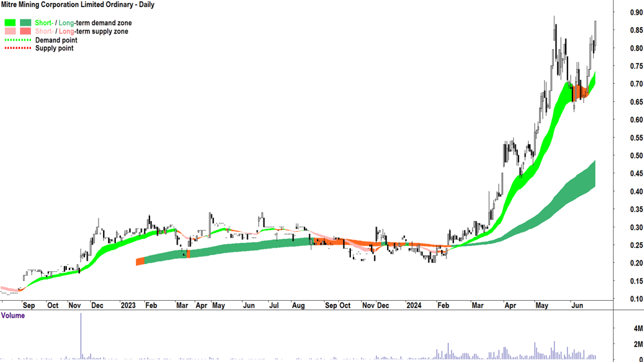Click the 0.80 price axis label
Screen dimensions: 644x362
(636, 48)
